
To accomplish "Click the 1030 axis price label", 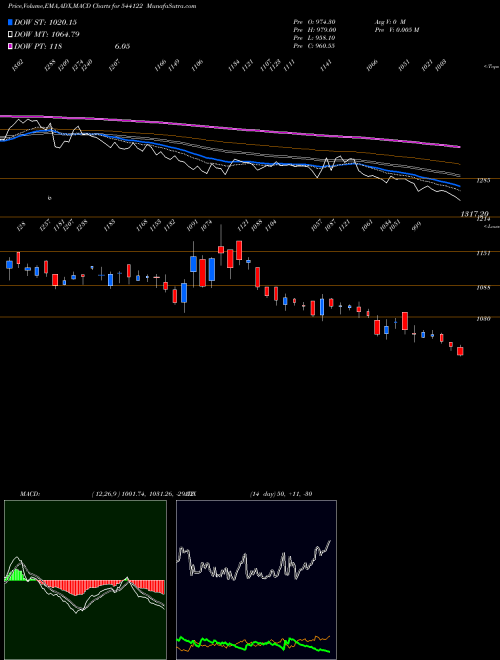I will click(483, 319).
